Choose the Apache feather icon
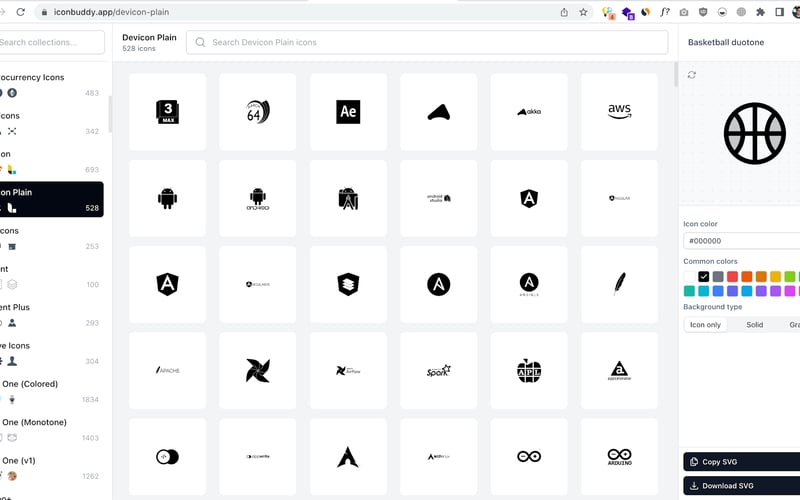 (619, 284)
